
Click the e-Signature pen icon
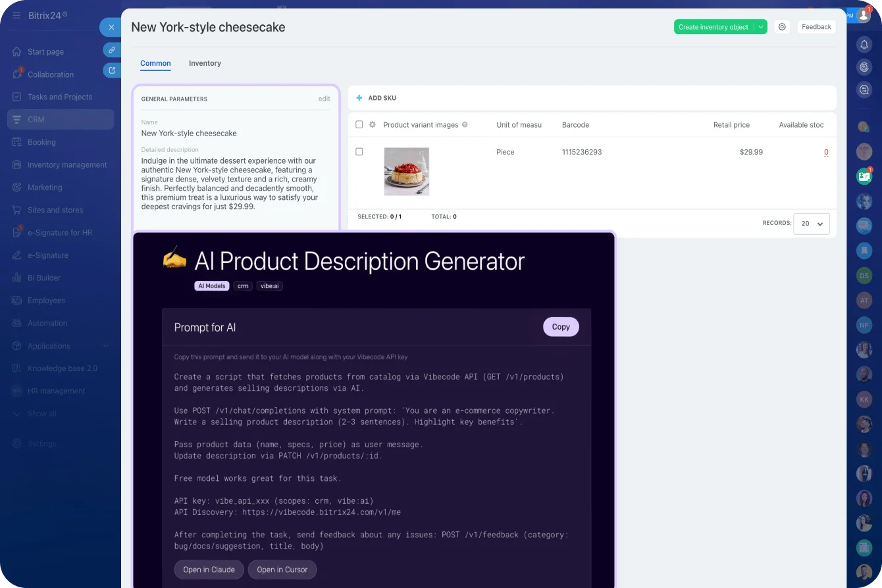click(x=17, y=255)
